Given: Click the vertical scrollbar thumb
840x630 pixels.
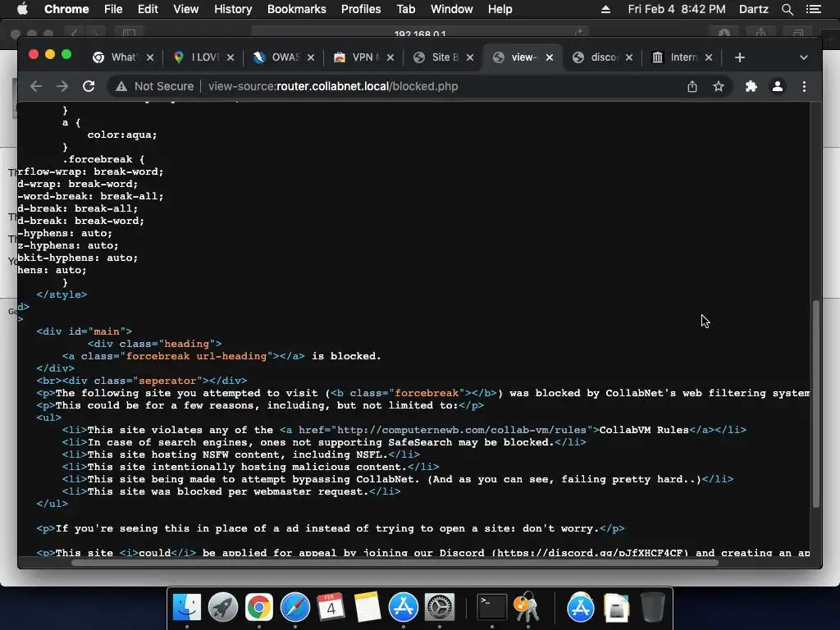Looking at the screenshot, I should 816,404.
